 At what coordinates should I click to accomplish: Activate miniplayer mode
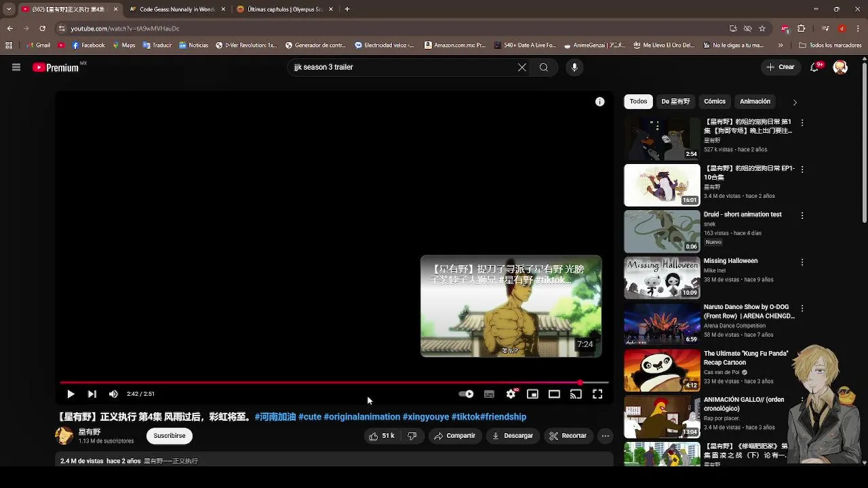tap(532, 394)
